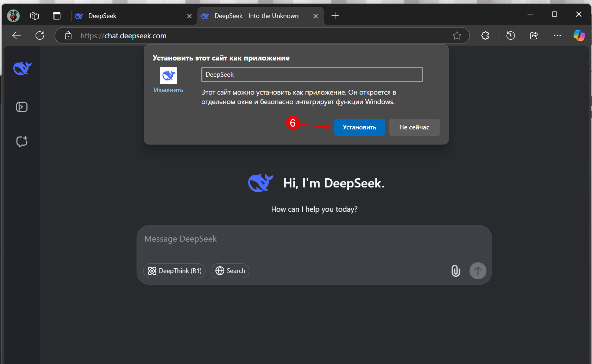Click the Изменить link under app icon

[x=169, y=90]
